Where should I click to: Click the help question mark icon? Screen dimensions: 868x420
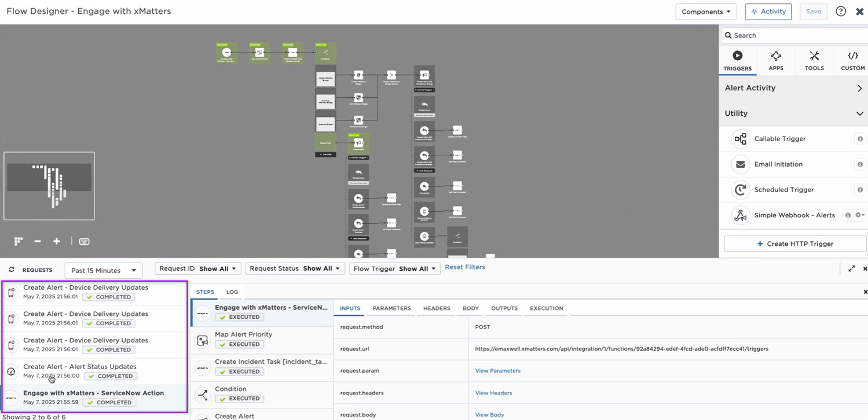[x=841, y=12]
